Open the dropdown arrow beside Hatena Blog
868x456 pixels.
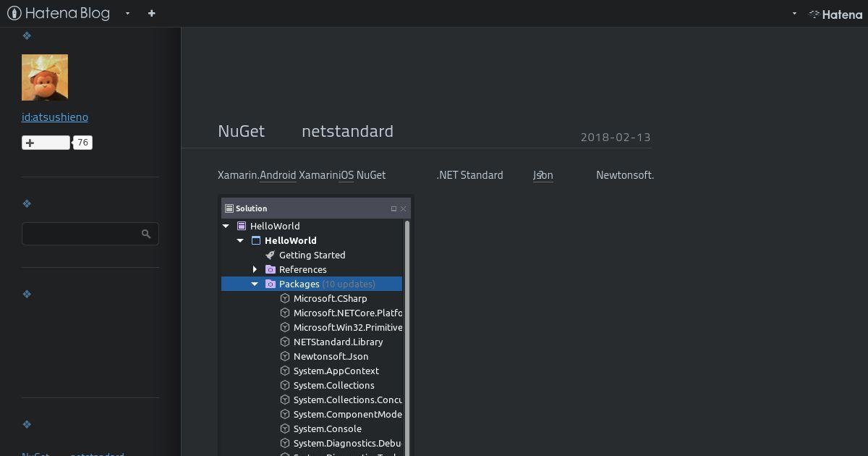coord(127,13)
